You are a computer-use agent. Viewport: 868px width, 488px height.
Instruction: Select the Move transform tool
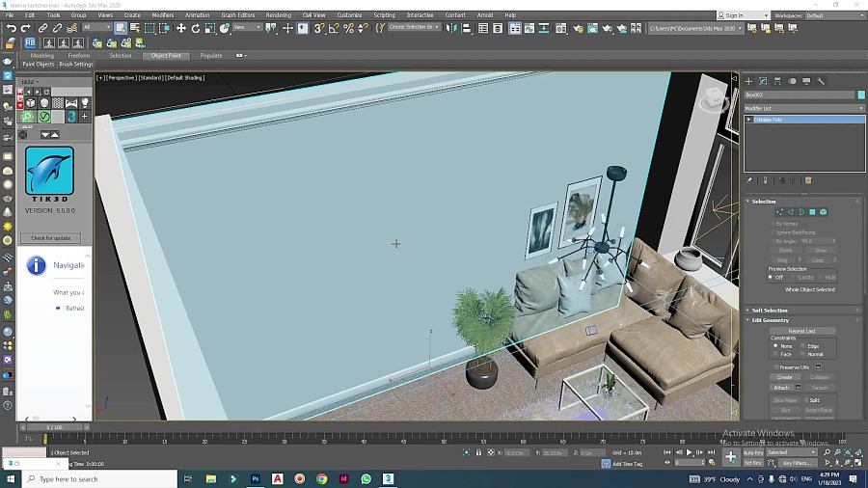coord(180,29)
